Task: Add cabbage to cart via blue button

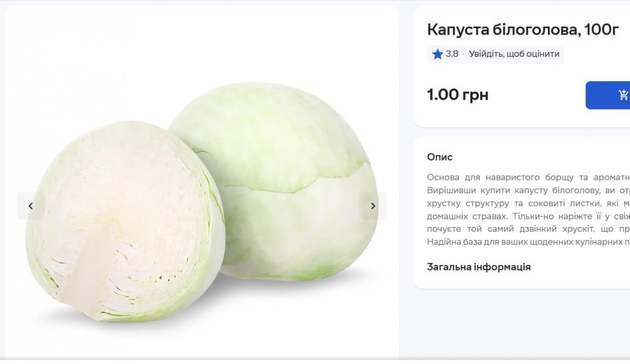Action: click(x=608, y=95)
